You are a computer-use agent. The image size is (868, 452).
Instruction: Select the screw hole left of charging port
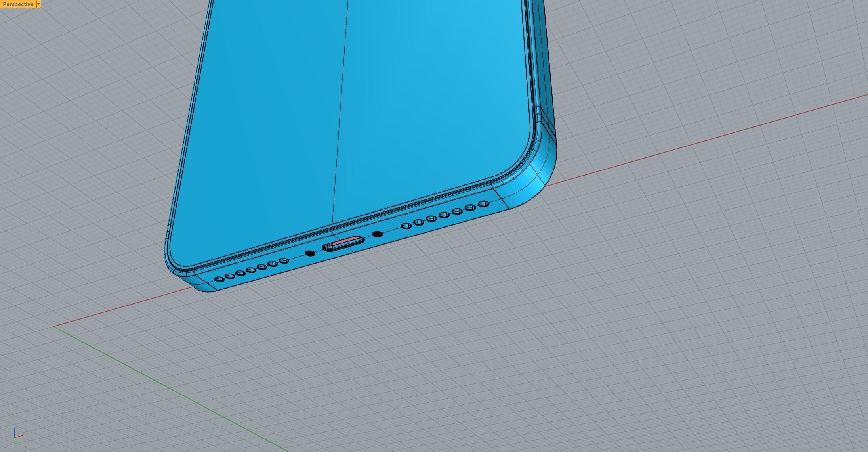(x=311, y=253)
